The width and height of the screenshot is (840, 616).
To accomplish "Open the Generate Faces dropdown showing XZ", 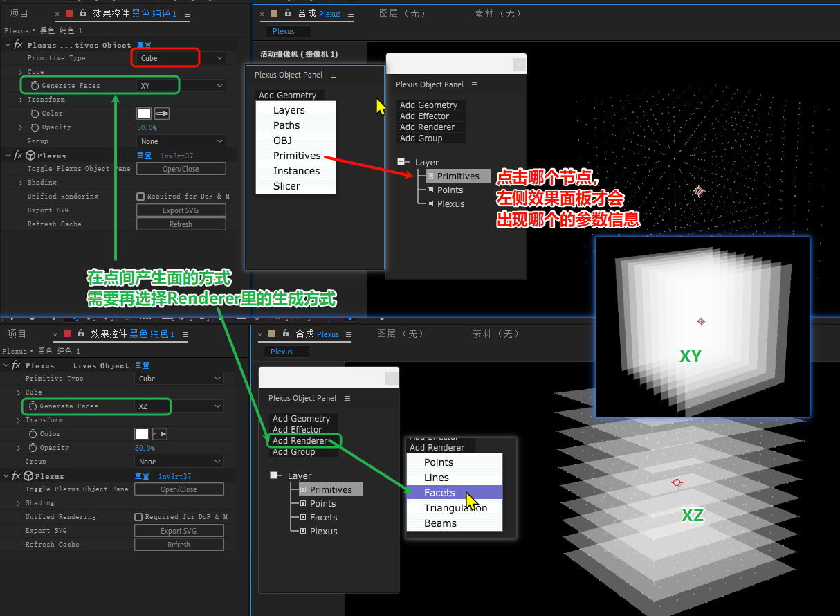I will [179, 406].
